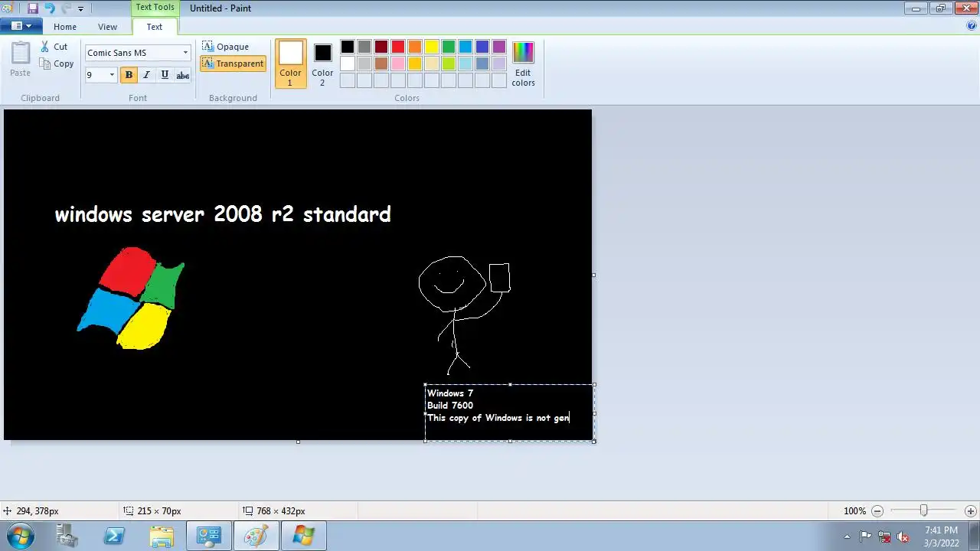Pick the lavender color swatch
980x551 pixels.
point(499,64)
